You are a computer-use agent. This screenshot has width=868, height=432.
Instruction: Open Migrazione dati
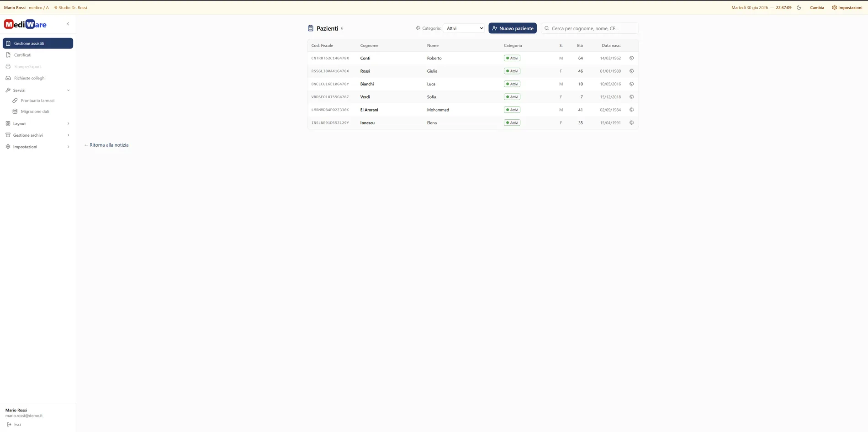tap(41, 112)
